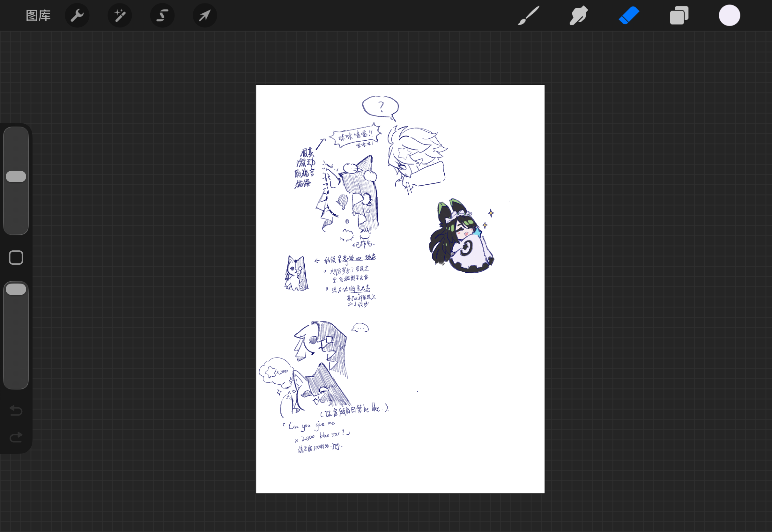Select the Smudge finger tool
The width and height of the screenshot is (772, 532).
pos(579,15)
